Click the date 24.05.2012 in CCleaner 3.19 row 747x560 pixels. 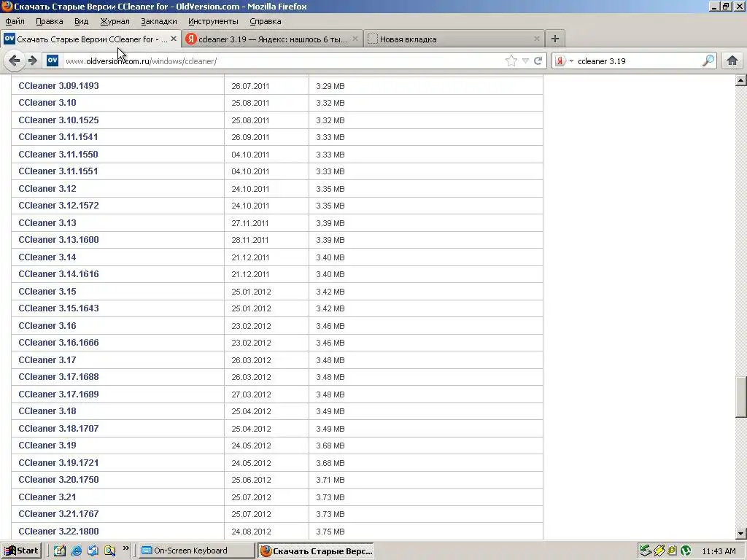coord(251,446)
